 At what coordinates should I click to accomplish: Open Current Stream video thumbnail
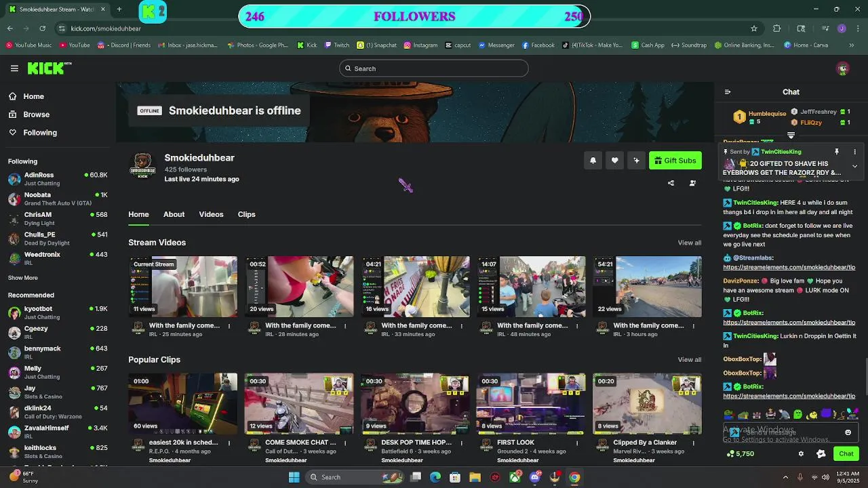click(183, 287)
